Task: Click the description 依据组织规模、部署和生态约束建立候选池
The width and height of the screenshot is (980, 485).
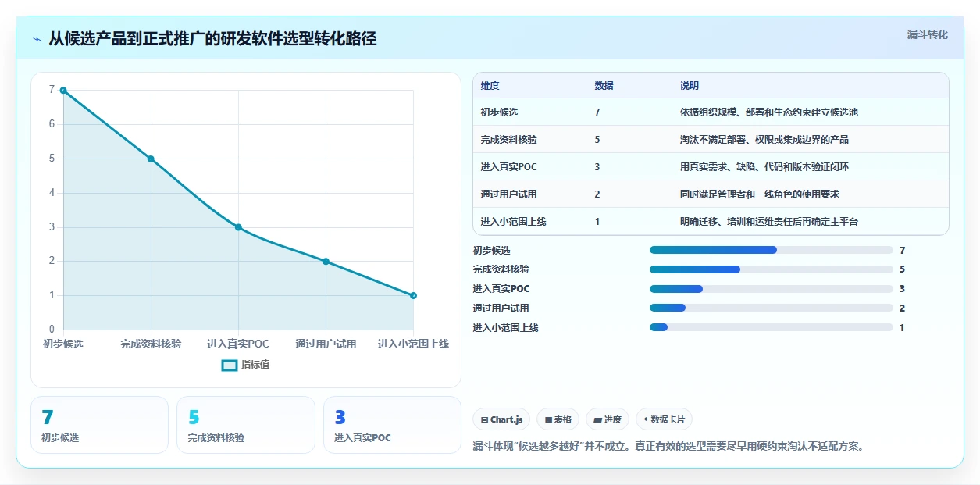Action: click(x=769, y=112)
